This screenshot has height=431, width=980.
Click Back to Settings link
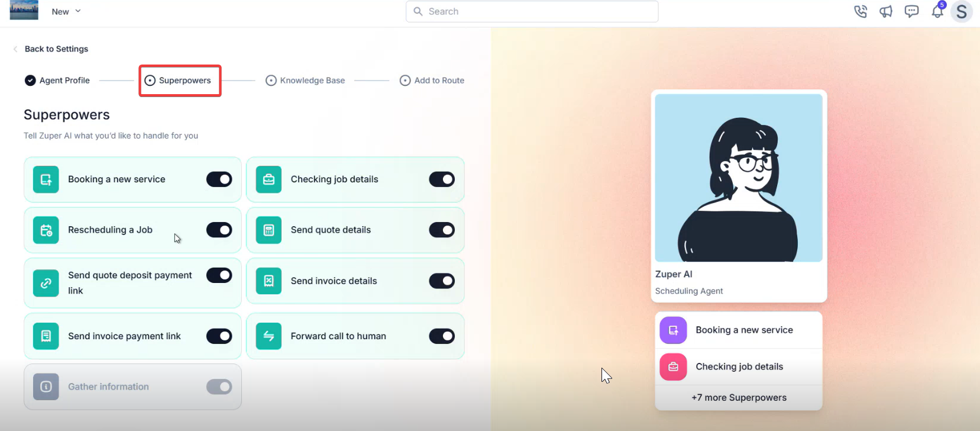click(x=56, y=49)
